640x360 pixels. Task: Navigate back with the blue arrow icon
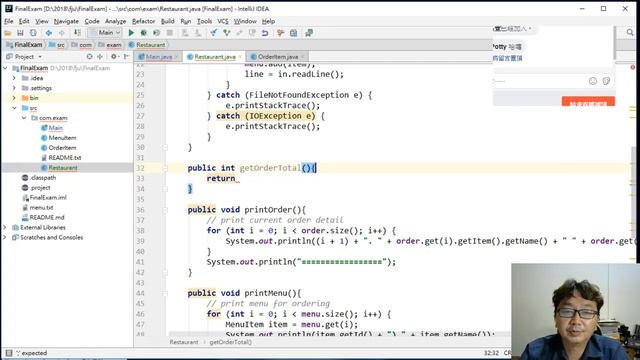click(x=49, y=33)
